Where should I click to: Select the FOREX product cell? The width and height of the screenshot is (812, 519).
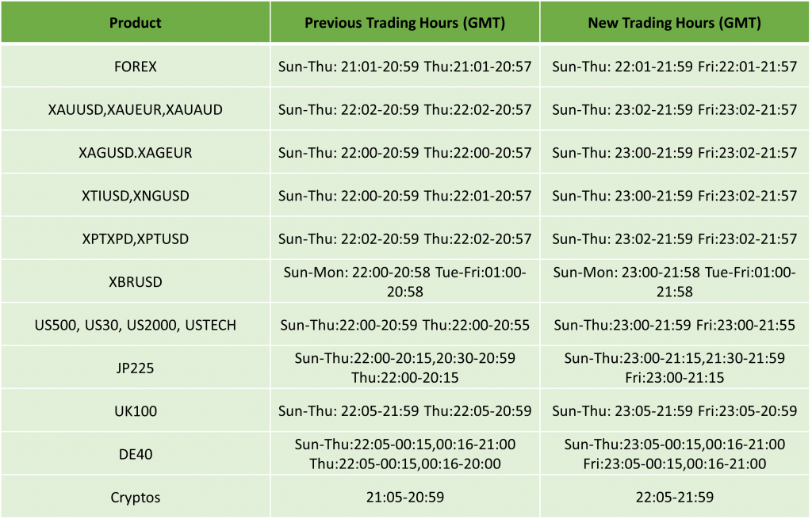click(x=135, y=67)
